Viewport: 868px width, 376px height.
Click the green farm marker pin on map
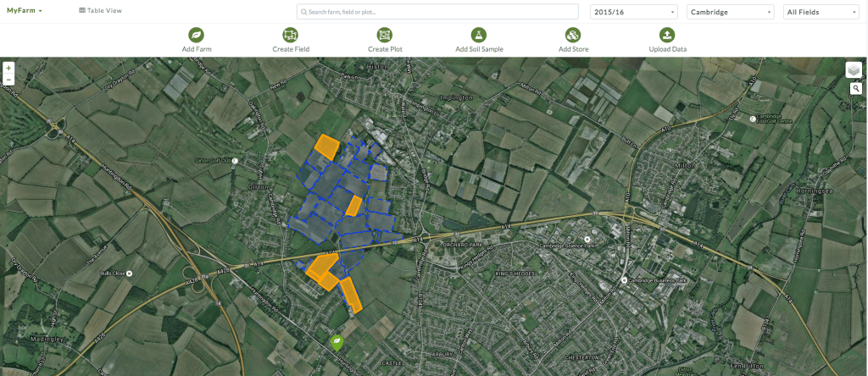click(x=336, y=343)
